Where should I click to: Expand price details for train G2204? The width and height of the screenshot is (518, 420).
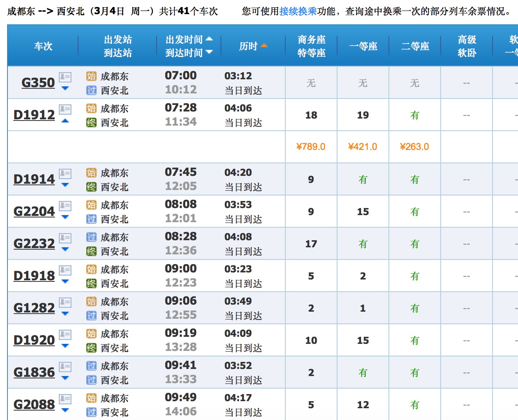[65, 217]
